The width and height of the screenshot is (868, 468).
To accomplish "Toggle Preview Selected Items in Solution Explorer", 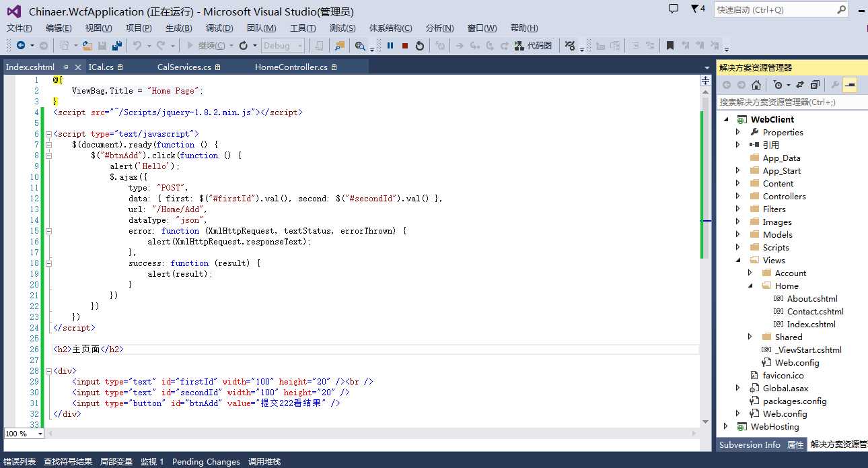I will click(850, 85).
